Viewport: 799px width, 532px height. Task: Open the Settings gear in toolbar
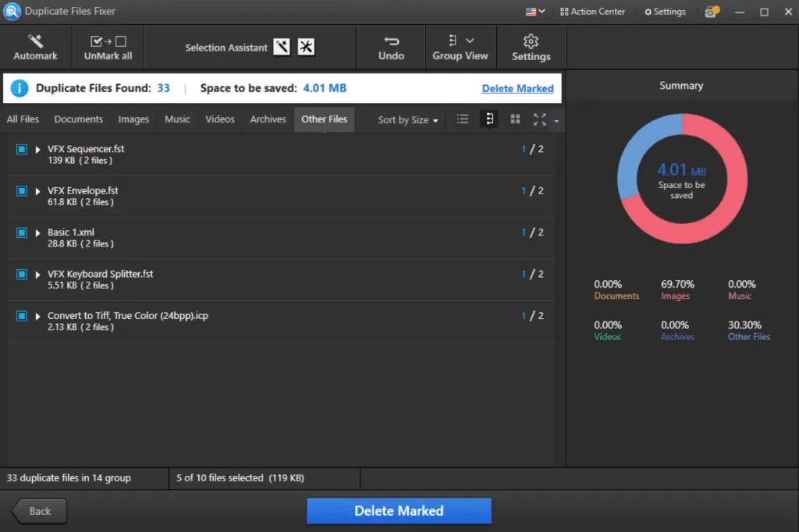531,41
